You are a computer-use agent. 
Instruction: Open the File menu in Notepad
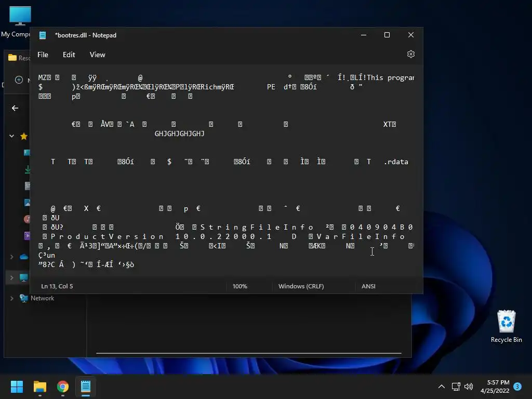click(43, 55)
